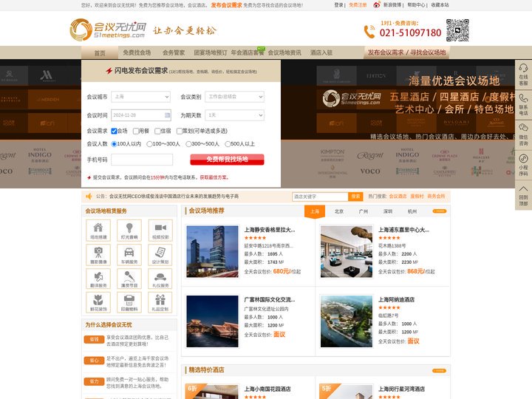532x399 pixels.
Task: Open the 视频投影 video camera service
Action: [160, 230]
